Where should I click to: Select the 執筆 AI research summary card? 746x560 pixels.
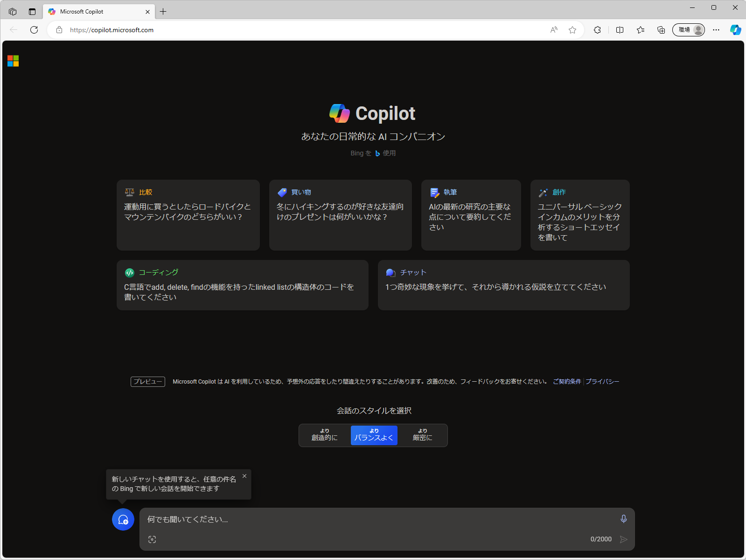(471, 215)
